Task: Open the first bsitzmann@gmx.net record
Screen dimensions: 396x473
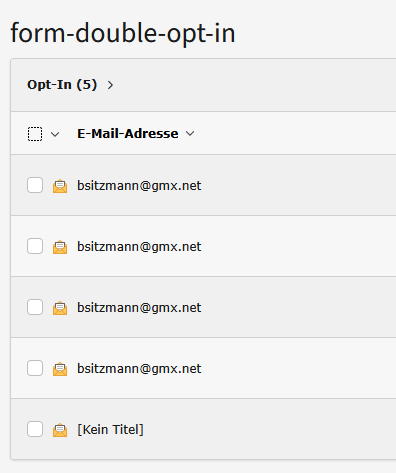Action: pyautogui.click(x=139, y=185)
